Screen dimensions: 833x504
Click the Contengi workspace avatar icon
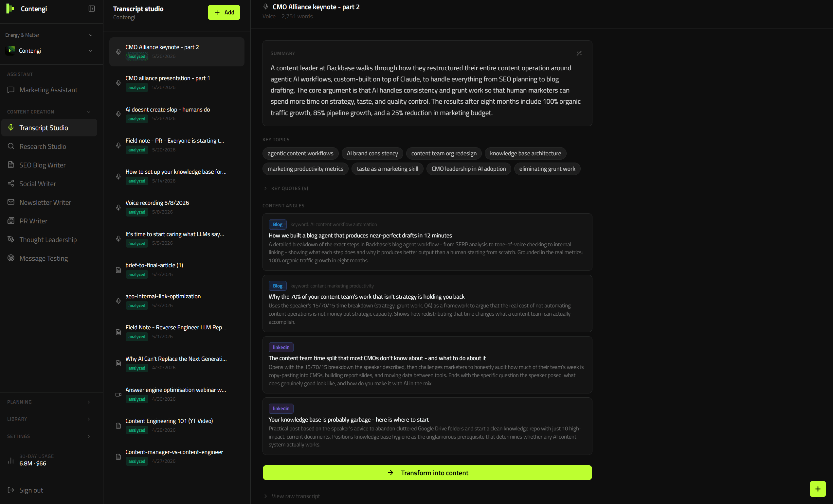(10, 50)
